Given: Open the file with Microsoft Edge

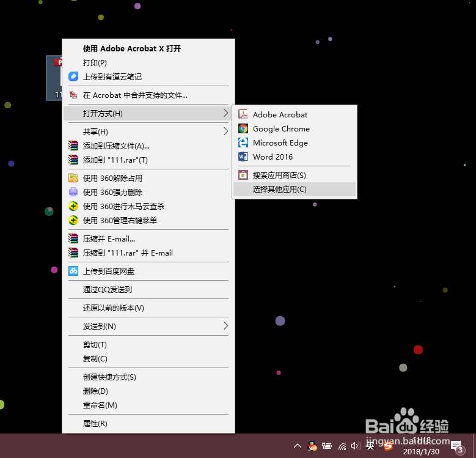Looking at the screenshot, I should pyautogui.click(x=295, y=142).
